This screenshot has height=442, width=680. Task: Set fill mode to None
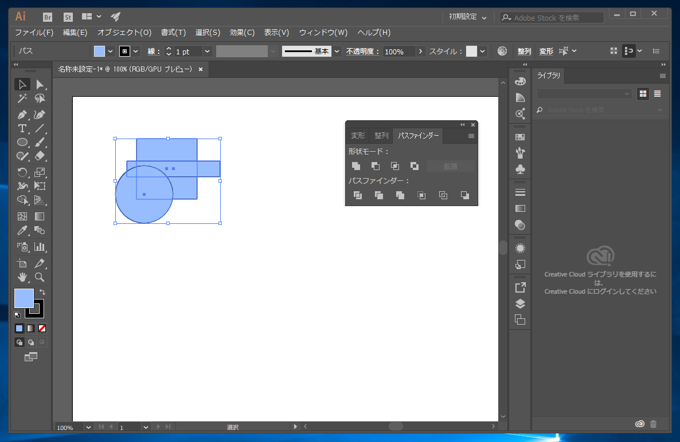[42, 328]
